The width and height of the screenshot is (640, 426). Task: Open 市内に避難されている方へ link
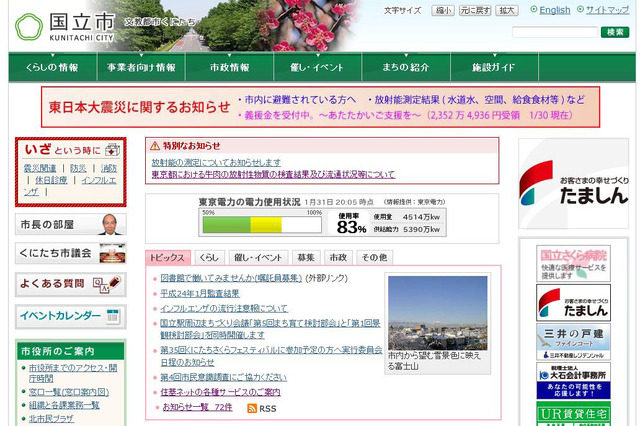(300, 100)
